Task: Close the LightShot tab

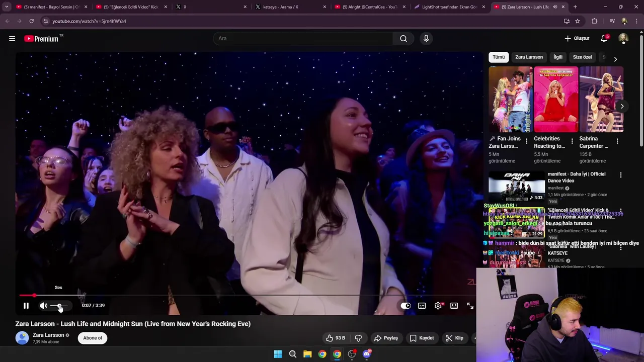Action: 484,7
